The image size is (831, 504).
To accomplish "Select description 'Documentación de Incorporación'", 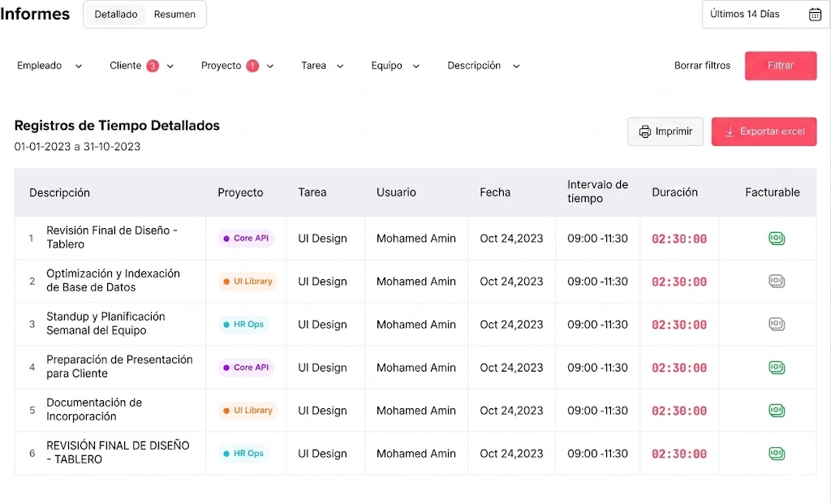I will [x=94, y=409].
